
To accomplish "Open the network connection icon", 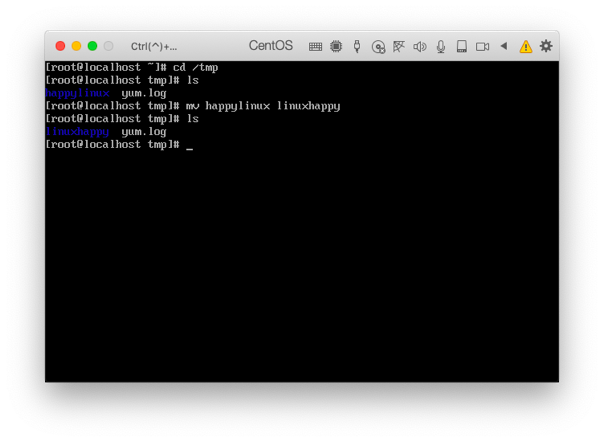I will (399, 46).
